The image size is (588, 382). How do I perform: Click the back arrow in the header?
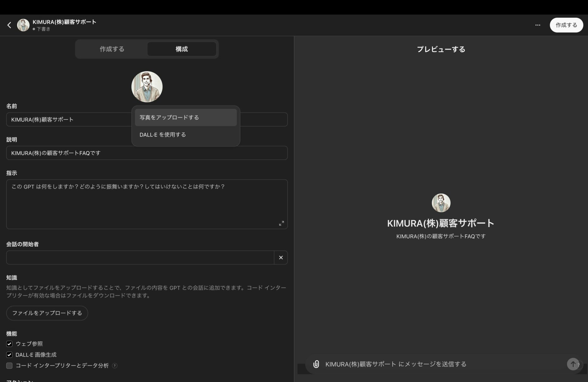[9, 25]
